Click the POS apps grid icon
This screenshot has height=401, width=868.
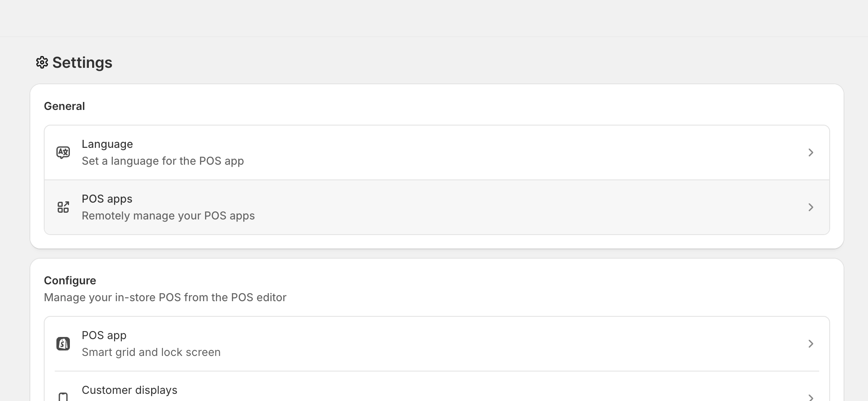63,207
